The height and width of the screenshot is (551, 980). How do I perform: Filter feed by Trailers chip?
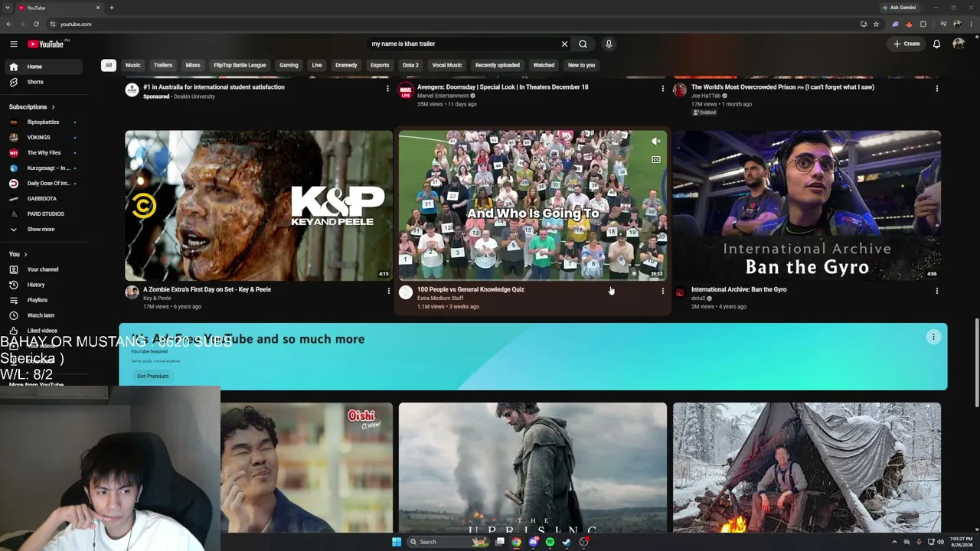[x=163, y=65]
